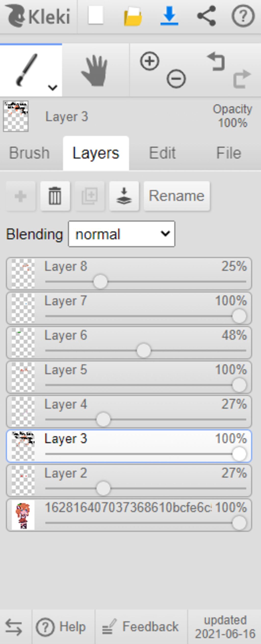Screen dimensions: 261x644
Task: Select the Brush tool icon
Action: tap(27, 69)
